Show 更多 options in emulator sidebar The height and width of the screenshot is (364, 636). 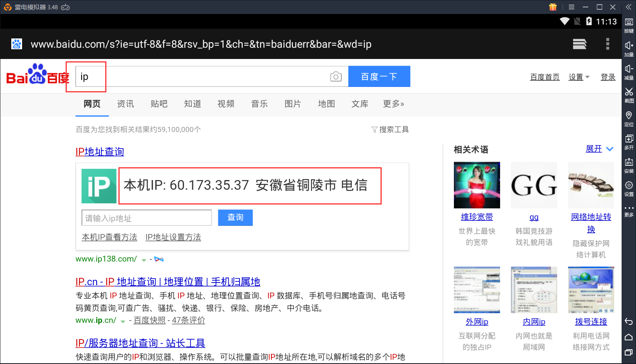(629, 211)
